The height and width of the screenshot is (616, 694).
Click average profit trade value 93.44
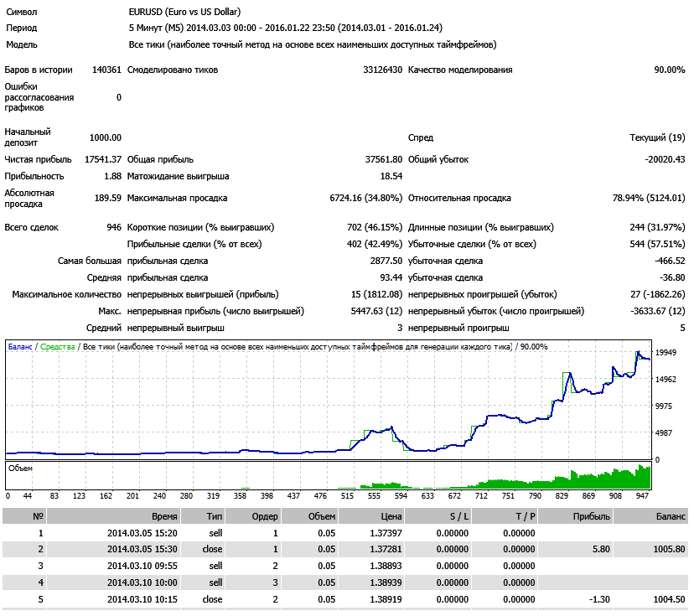coord(391,278)
